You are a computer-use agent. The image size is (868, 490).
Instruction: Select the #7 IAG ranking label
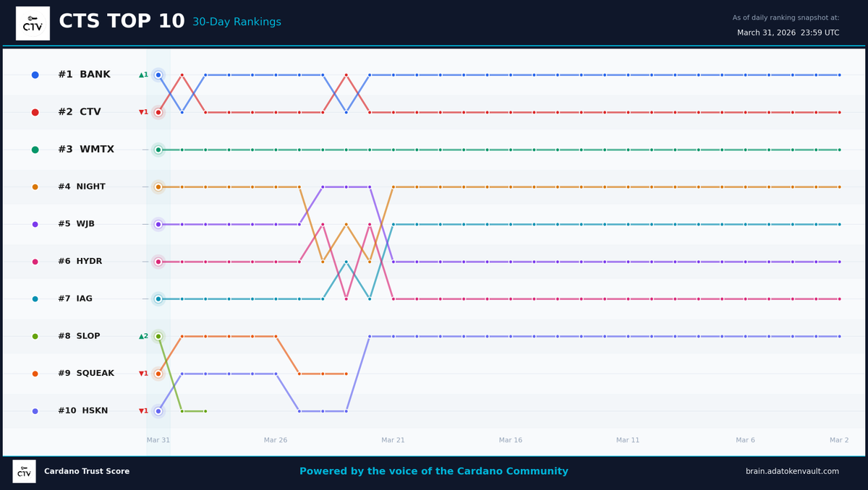click(x=75, y=299)
